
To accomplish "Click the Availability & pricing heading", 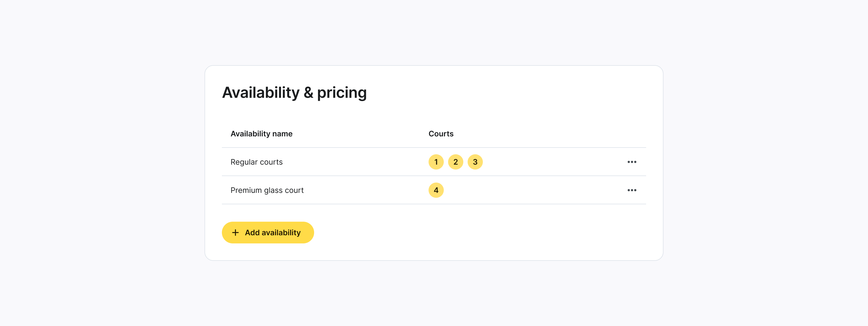I will 295,92.
